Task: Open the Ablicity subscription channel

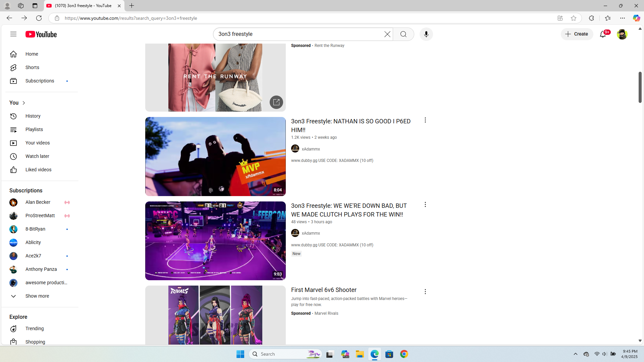Action: tap(39, 242)
